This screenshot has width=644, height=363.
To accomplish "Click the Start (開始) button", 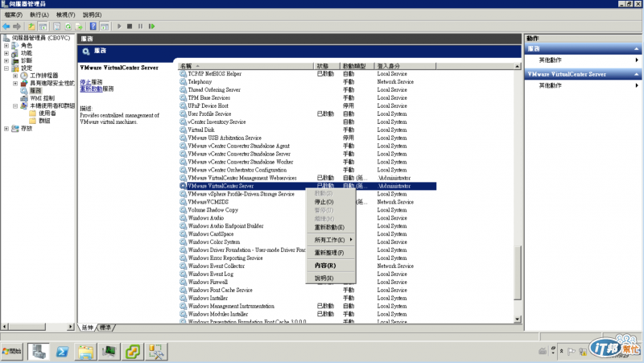I will (11, 352).
